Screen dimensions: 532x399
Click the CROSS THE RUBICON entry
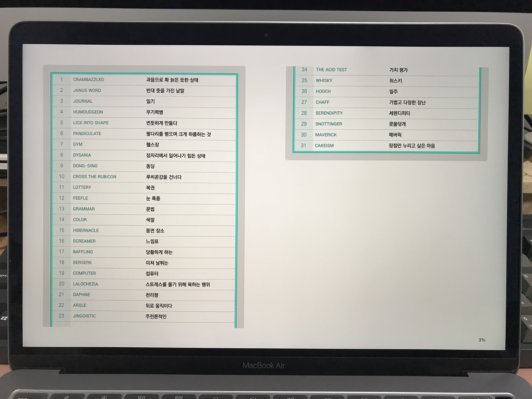click(x=94, y=177)
